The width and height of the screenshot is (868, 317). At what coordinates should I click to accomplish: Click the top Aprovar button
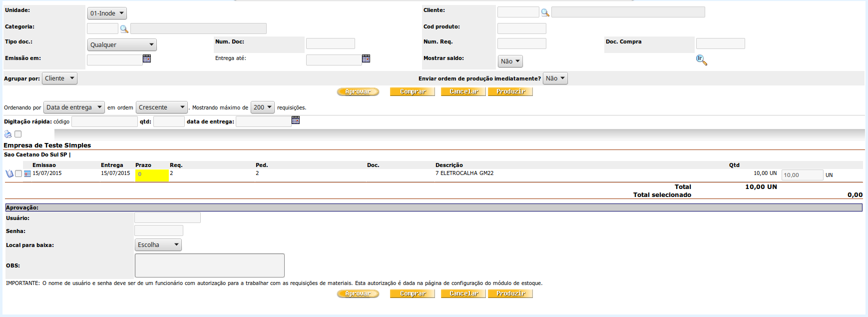tap(358, 92)
